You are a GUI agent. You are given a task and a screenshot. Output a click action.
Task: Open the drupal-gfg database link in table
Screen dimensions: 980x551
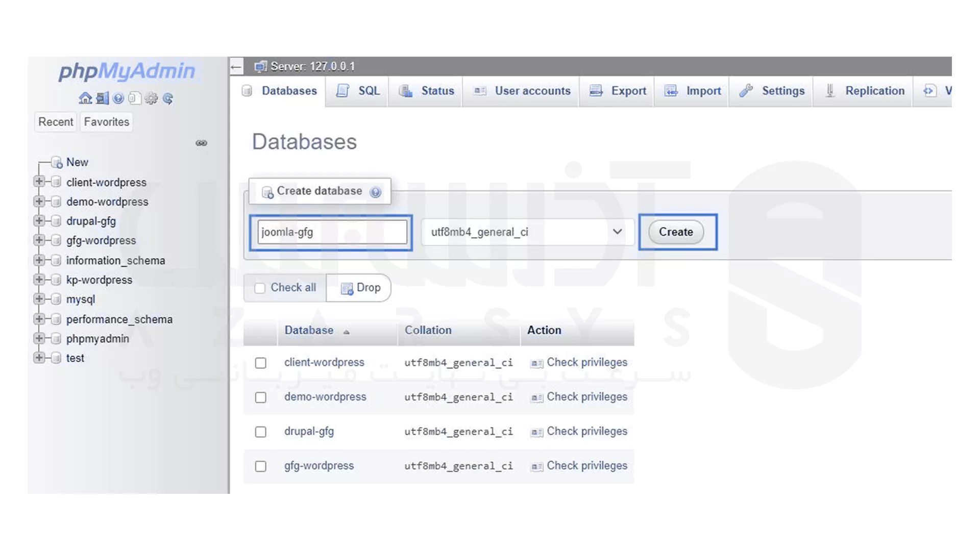309,432
